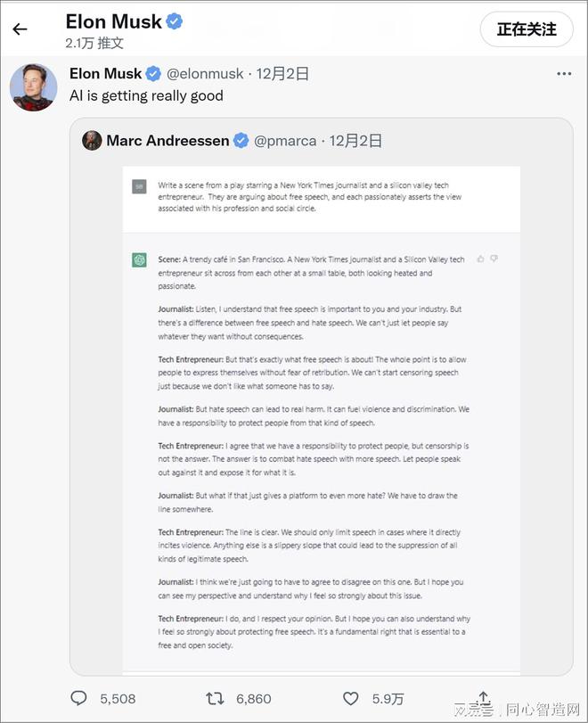The height and width of the screenshot is (723, 588).
Task: Click the reply speech bubble icon
Action: pyautogui.click(x=78, y=699)
